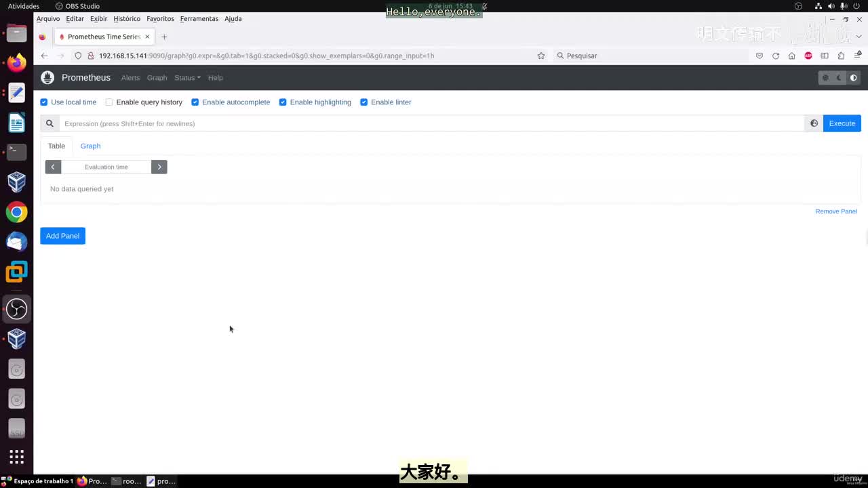Open LibreOffice Writer from the dock
The width and height of the screenshot is (868, 488).
[x=16, y=123]
